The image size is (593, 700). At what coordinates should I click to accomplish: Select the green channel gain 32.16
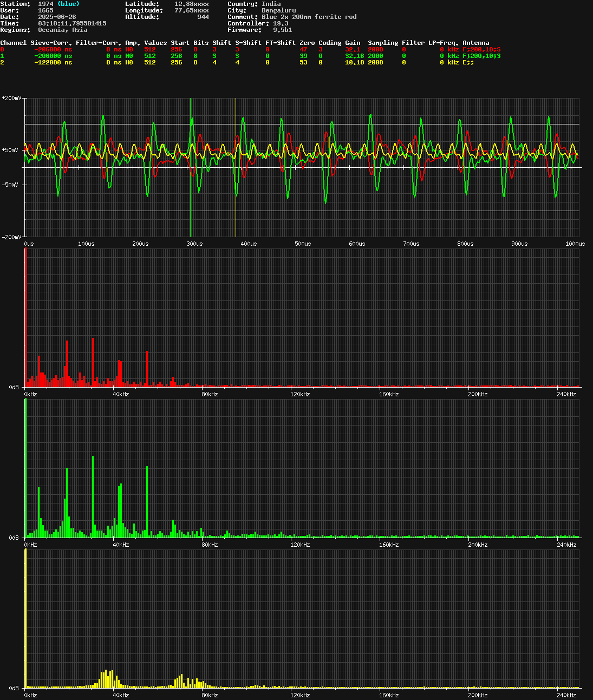(x=355, y=56)
